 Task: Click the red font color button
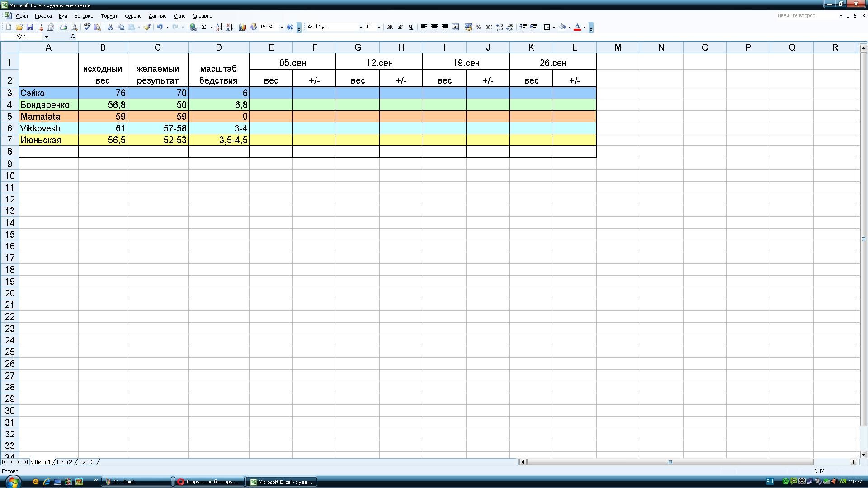pos(577,27)
